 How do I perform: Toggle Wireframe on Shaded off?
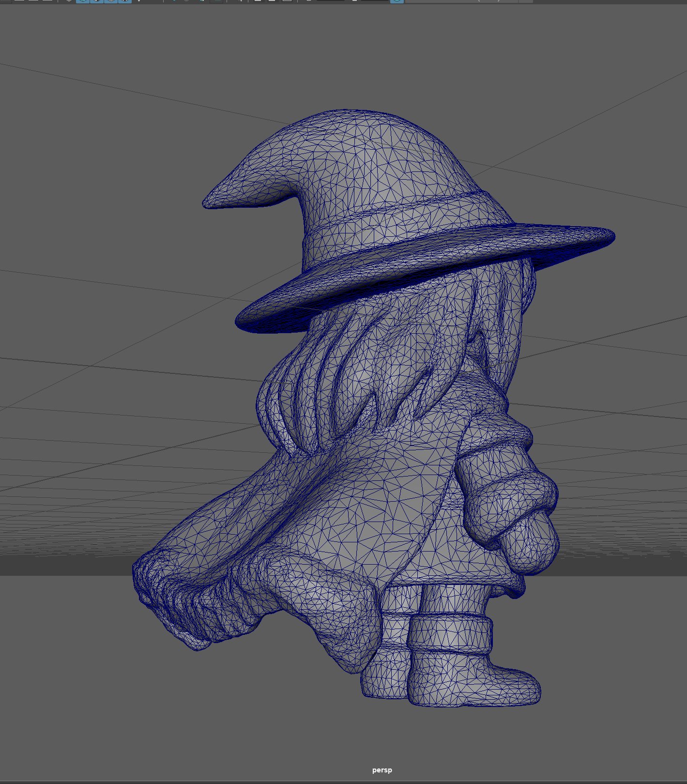pos(111,1)
